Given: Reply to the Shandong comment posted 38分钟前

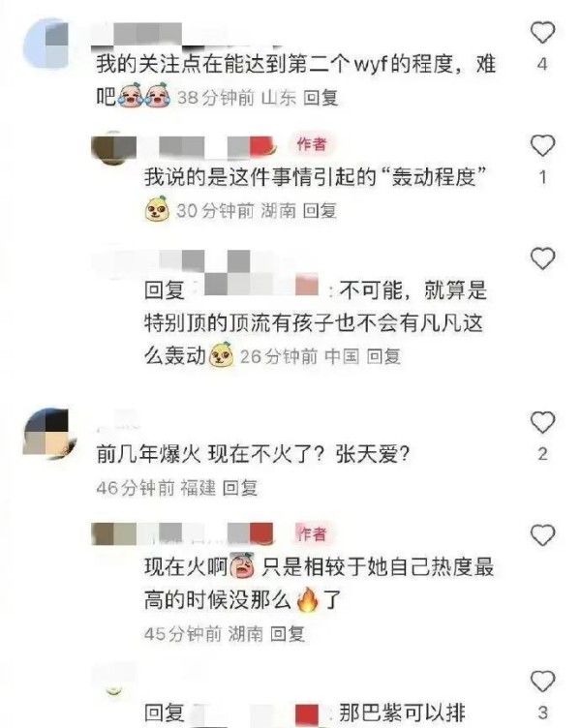Looking at the screenshot, I should coord(321,98).
